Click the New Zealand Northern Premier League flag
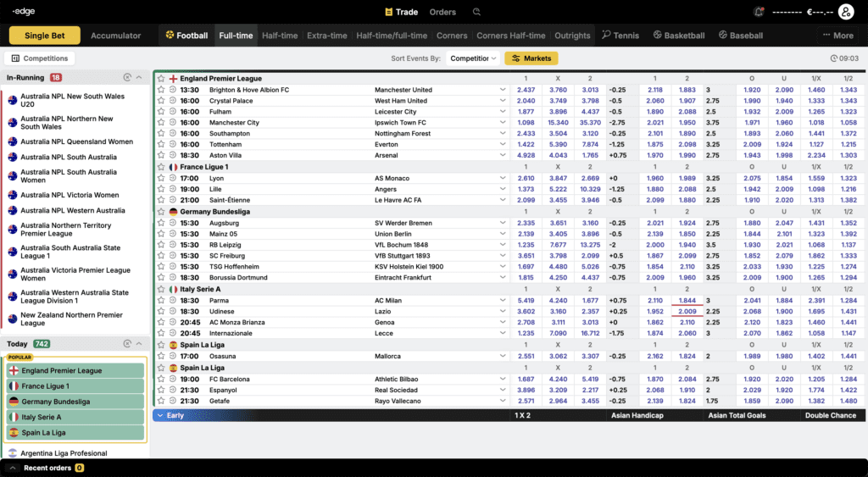 pos(13,319)
